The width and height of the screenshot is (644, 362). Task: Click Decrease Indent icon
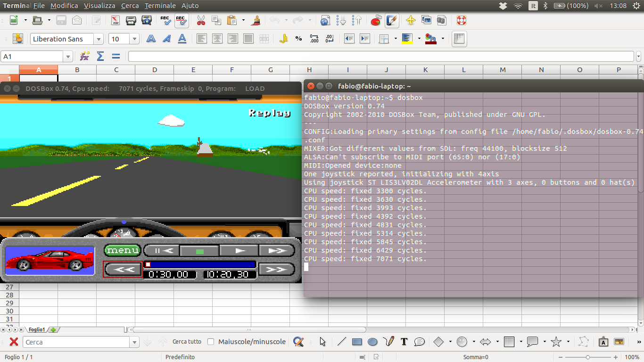click(x=349, y=39)
